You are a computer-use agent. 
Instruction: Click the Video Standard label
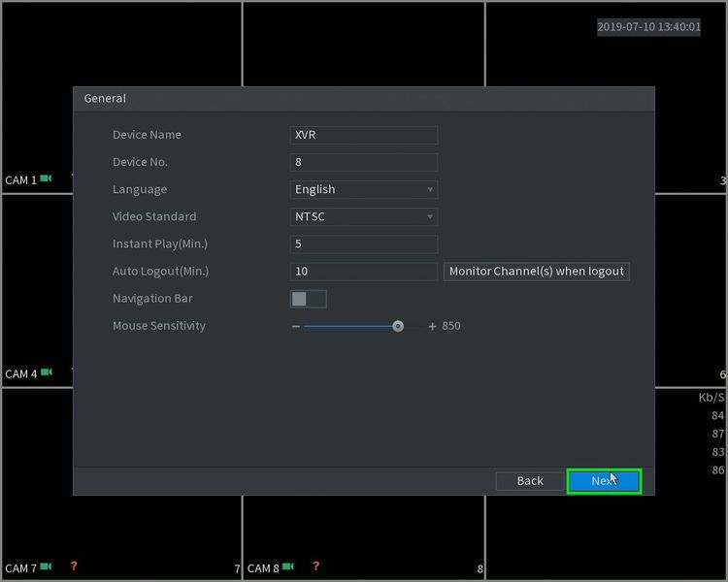tap(154, 216)
